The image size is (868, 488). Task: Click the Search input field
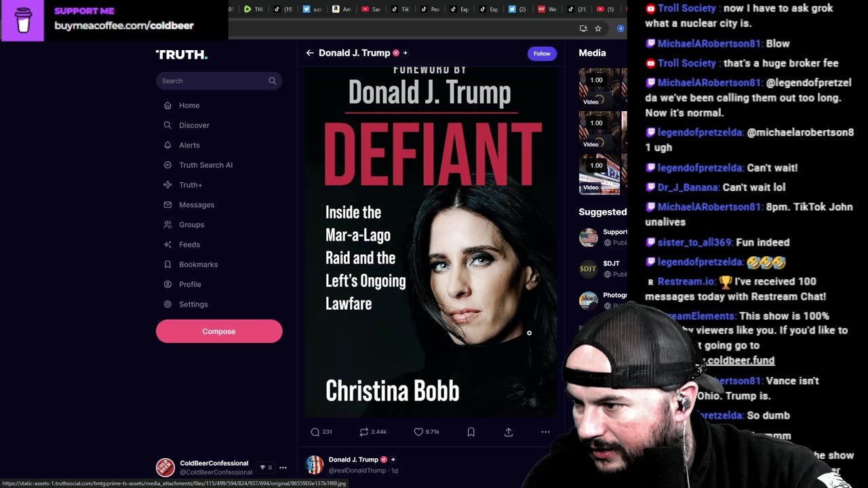[219, 81]
